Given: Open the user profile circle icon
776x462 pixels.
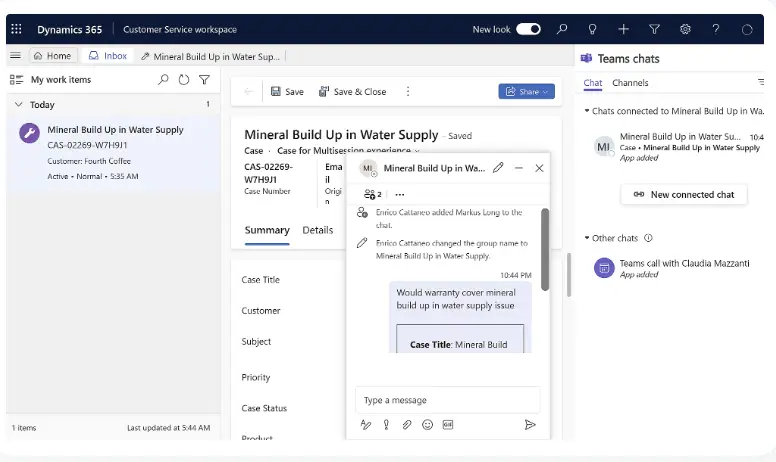Looking at the screenshot, I should click(x=747, y=30).
